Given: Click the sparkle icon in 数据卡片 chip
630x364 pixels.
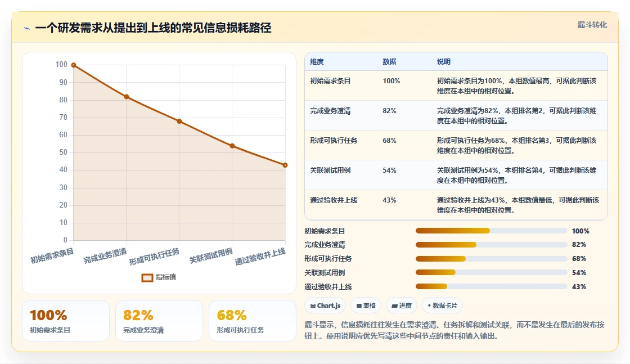Looking at the screenshot, I should (x=429, y=305).
